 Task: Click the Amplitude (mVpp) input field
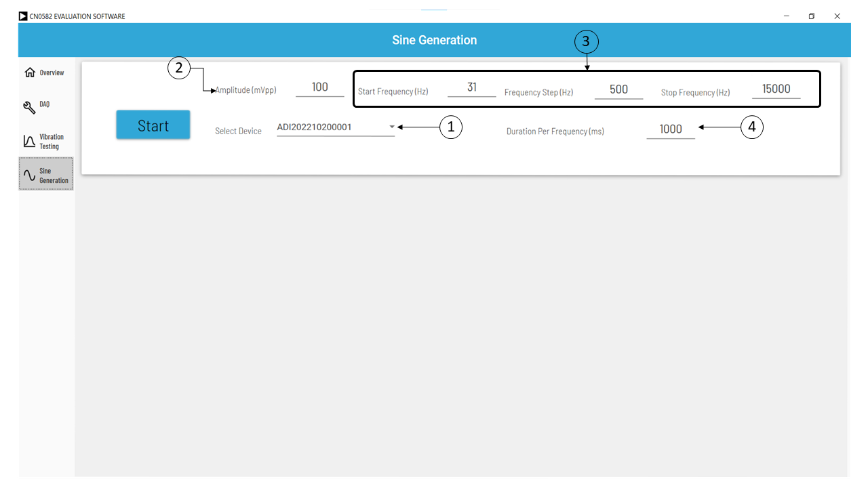(x=319, y=87)
